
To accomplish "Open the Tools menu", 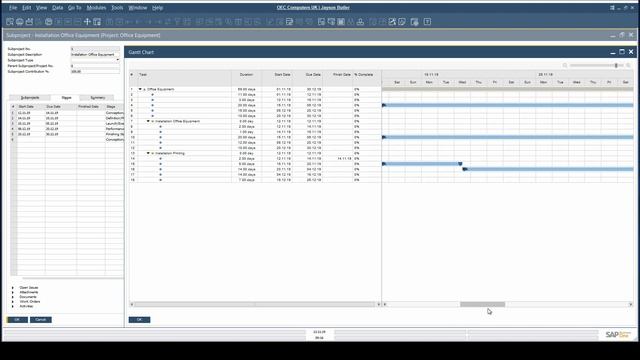I will point(117,8).
